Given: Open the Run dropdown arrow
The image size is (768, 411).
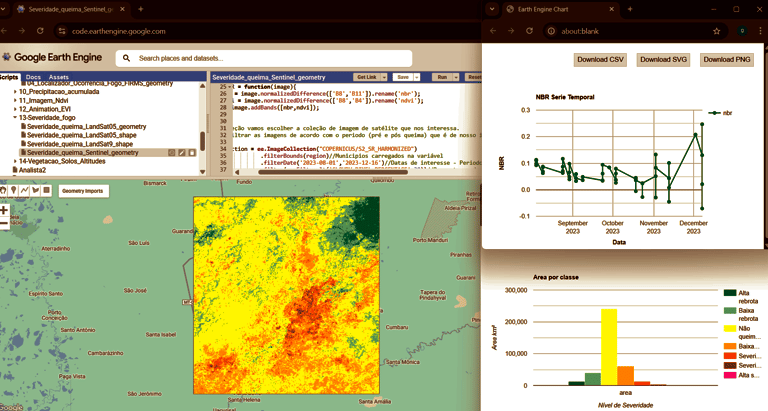Looking at the screenshot, I should tap(456, 77).
